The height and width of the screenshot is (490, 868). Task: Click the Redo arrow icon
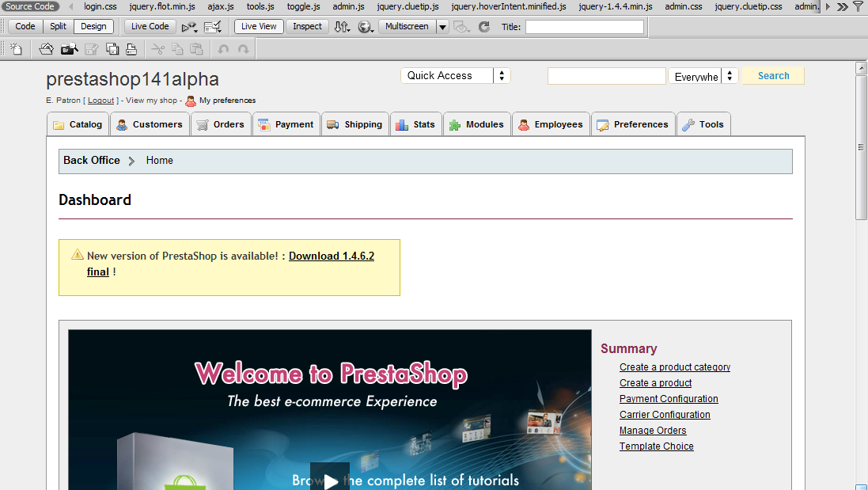pos(243,49)
